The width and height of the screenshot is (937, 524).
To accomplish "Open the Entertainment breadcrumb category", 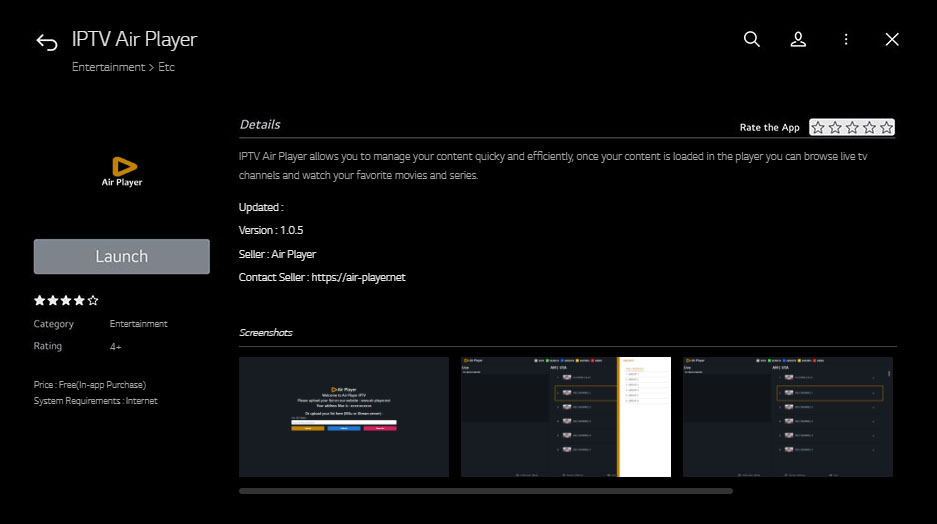I will coord(108,67).
